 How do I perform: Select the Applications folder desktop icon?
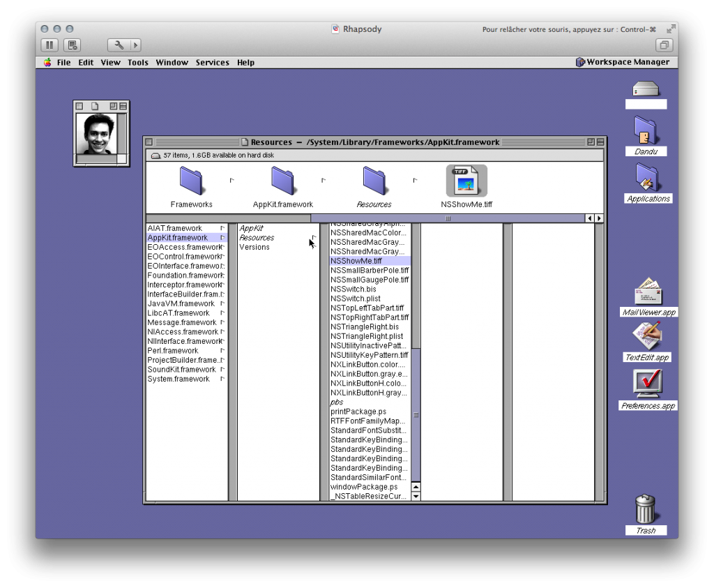point(648,178)
